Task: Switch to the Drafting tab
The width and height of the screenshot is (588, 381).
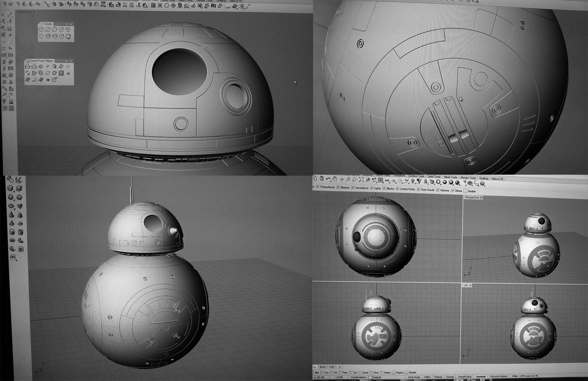Action: (x=484, y=178)
